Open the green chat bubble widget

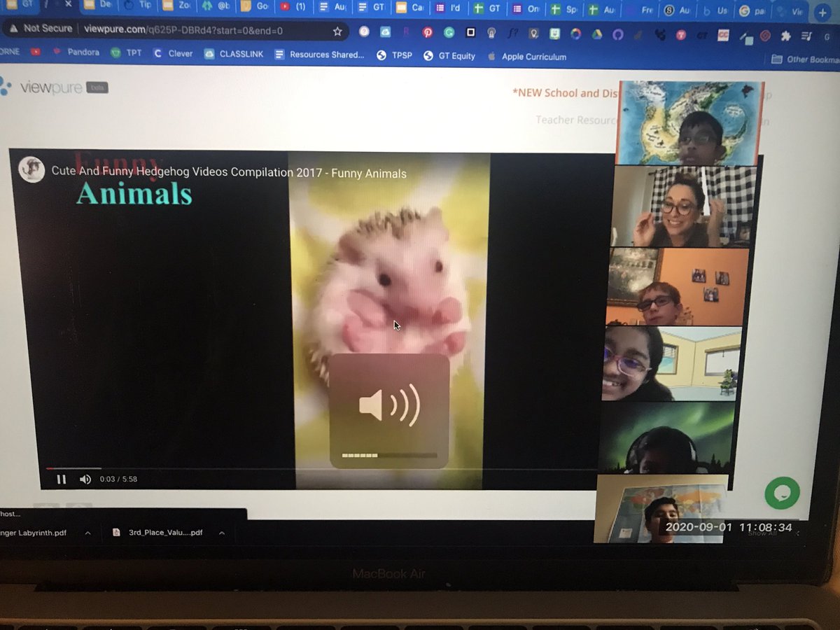(x=783, y=493)
